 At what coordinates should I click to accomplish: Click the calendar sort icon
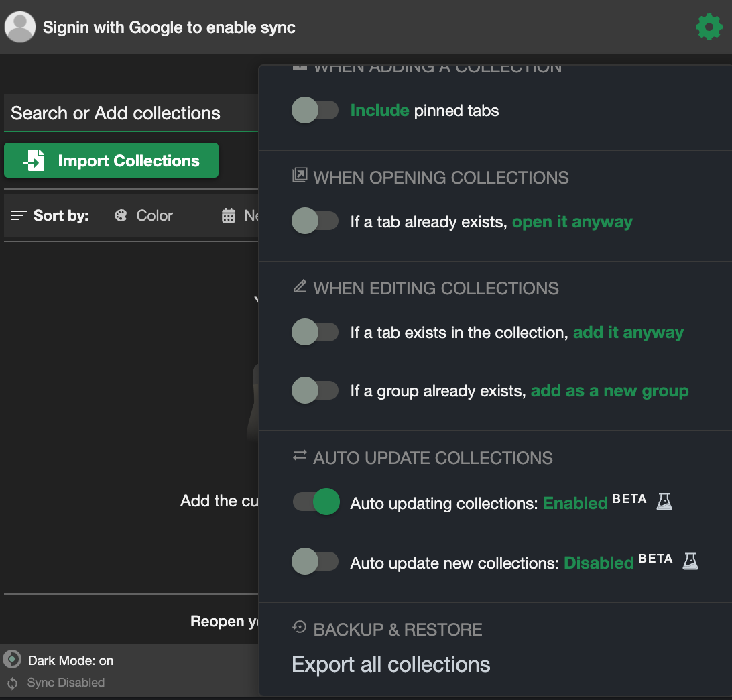[229, 215]
